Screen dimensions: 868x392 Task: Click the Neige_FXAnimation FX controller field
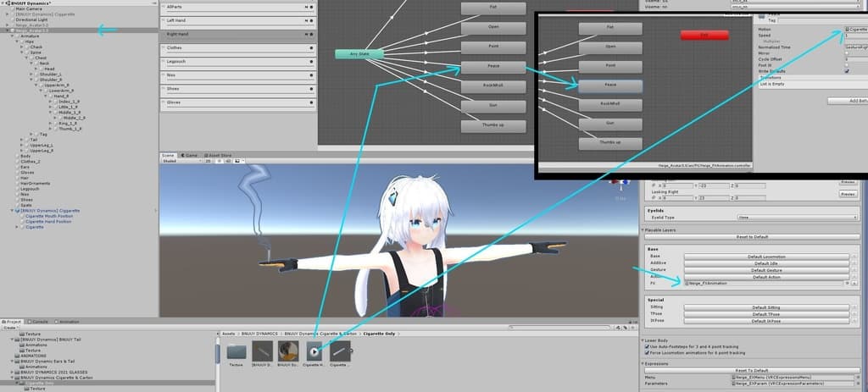(764, 283)
